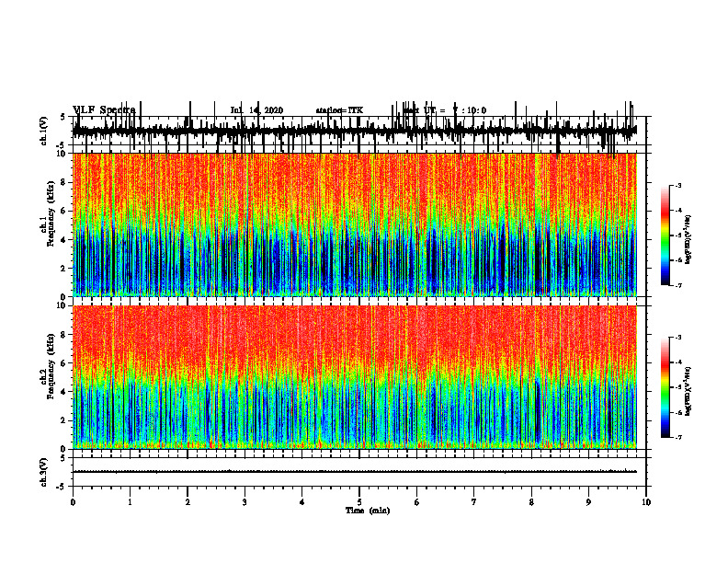Click the ch.1 voltage waveform trace
The image size is (728, 563).
[355, 131]
